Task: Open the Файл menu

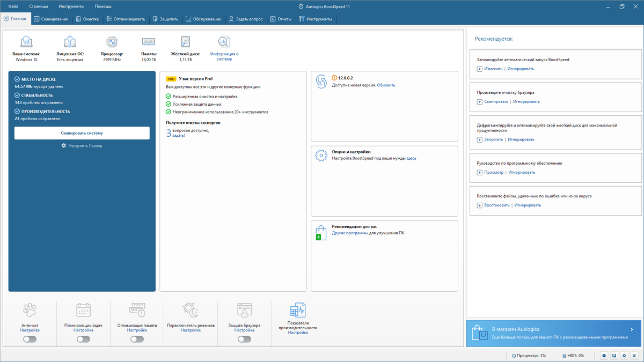Action: 13,6
